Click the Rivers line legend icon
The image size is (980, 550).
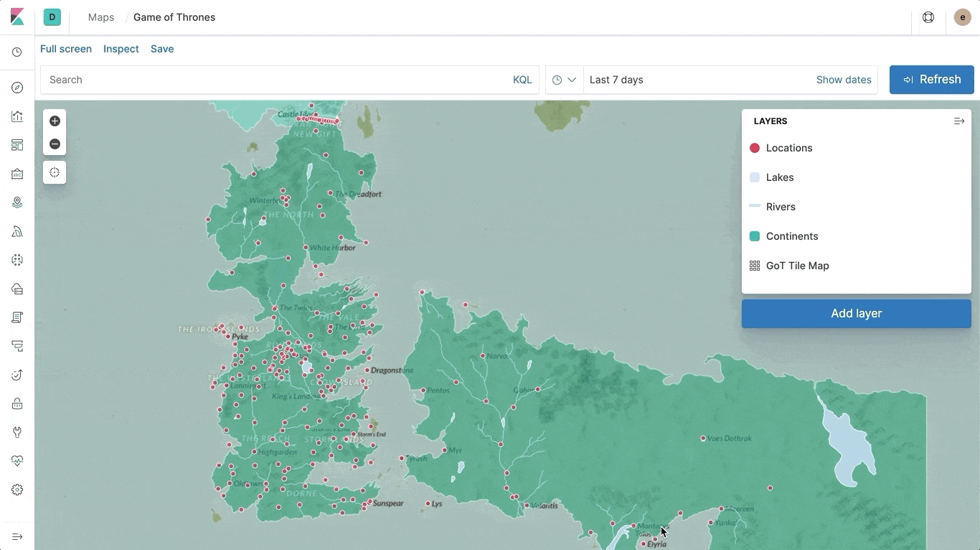point(755,207)
